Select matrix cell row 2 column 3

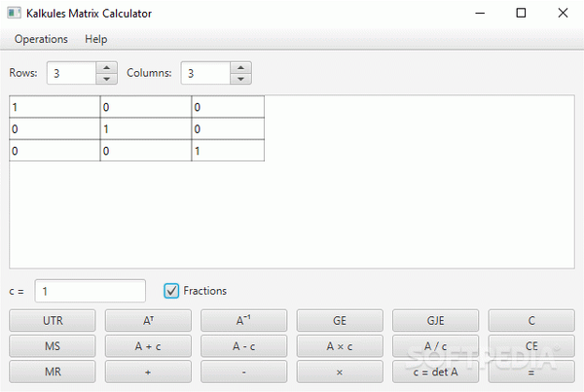(x=228, y=129)
